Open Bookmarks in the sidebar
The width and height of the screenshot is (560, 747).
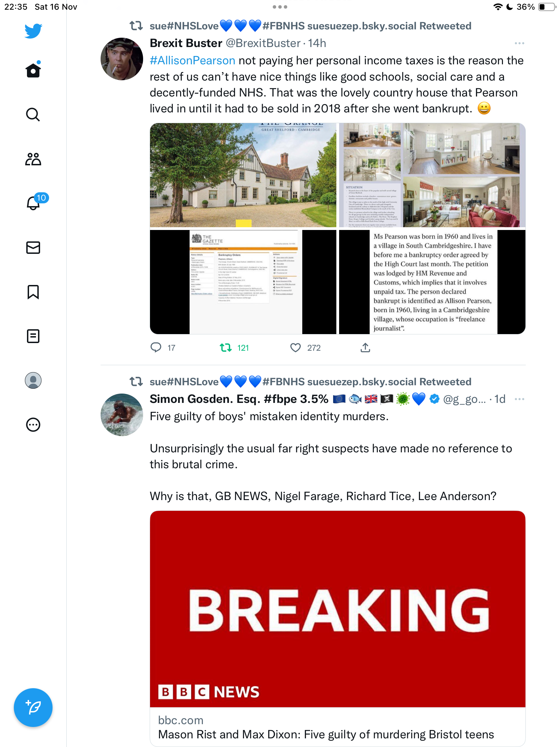33,292
